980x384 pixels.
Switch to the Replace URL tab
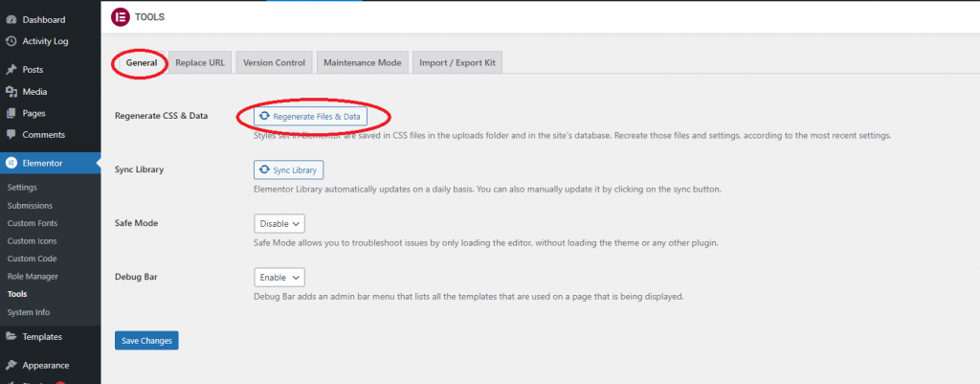coord(200,62)
